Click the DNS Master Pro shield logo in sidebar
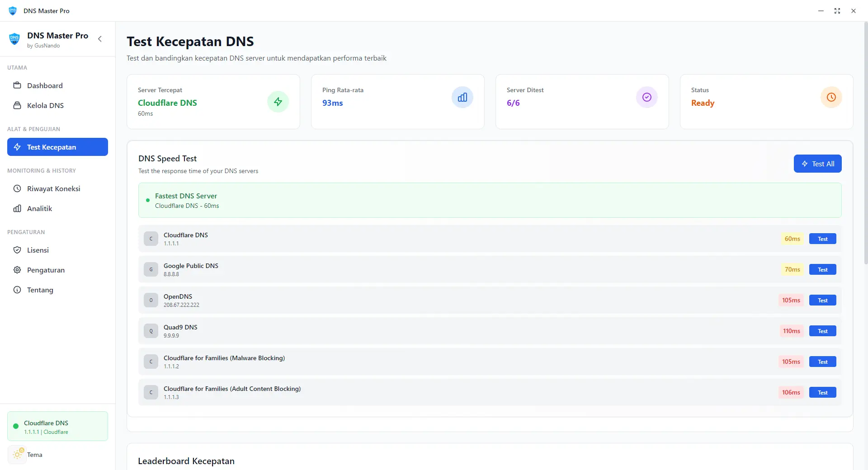This screenshot has height=470, width=868. tap(14, 39)
